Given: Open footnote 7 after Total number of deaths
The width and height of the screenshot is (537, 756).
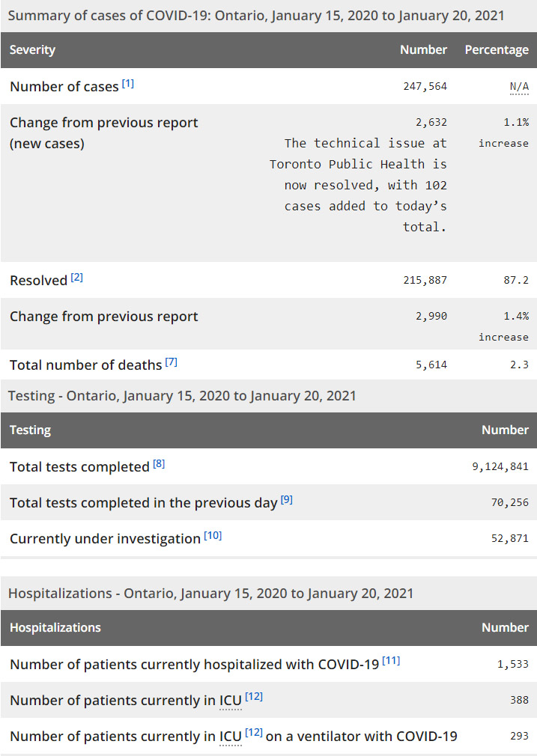Looking at the screenshot, I should point(172,362).
